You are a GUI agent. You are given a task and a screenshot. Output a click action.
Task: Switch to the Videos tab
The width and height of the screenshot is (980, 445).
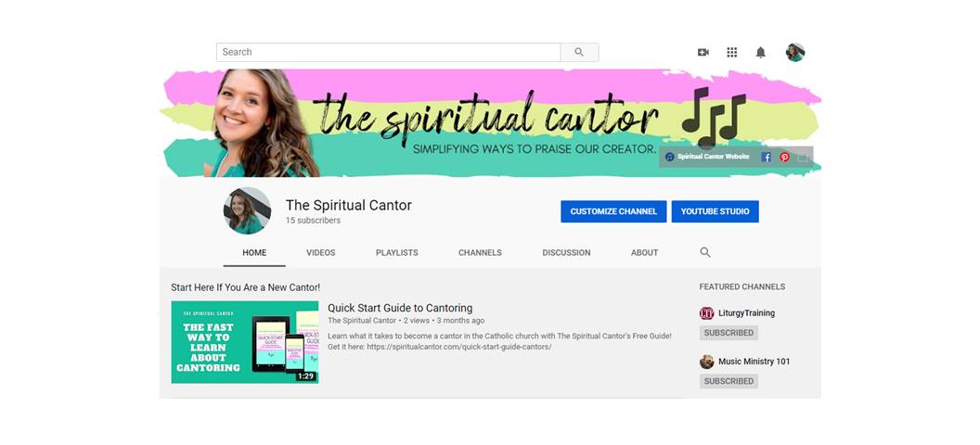tap(320, 253)
